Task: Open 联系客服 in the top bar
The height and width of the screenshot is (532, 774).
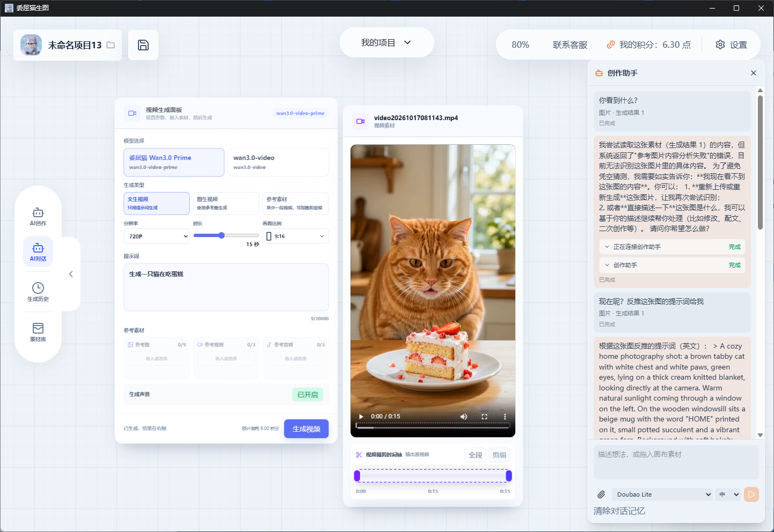Action: tap(570, 45)
